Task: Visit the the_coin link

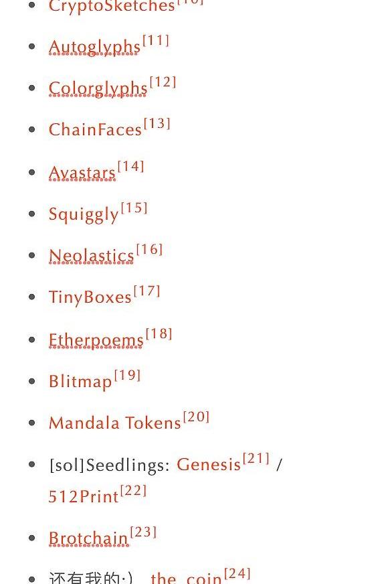Action: tap(187, 578)
